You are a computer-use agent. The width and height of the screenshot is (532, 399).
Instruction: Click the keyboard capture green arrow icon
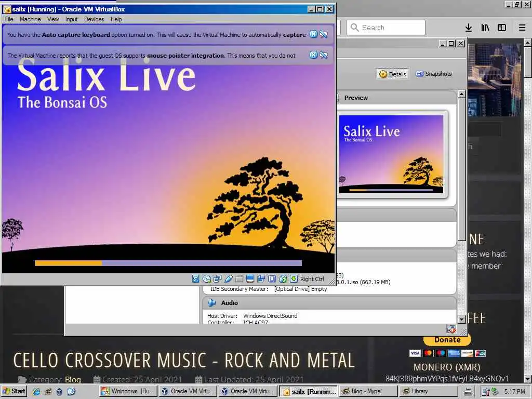294,279
